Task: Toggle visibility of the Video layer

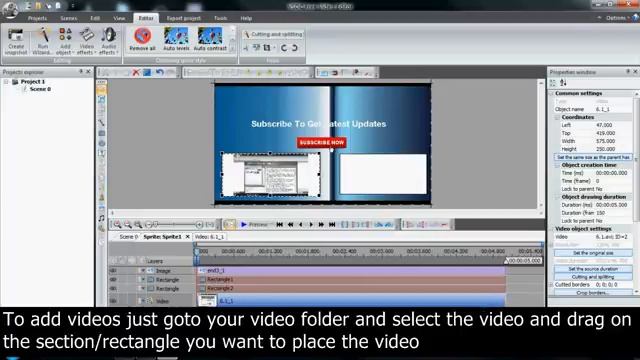Action: (x=113, y=301)
